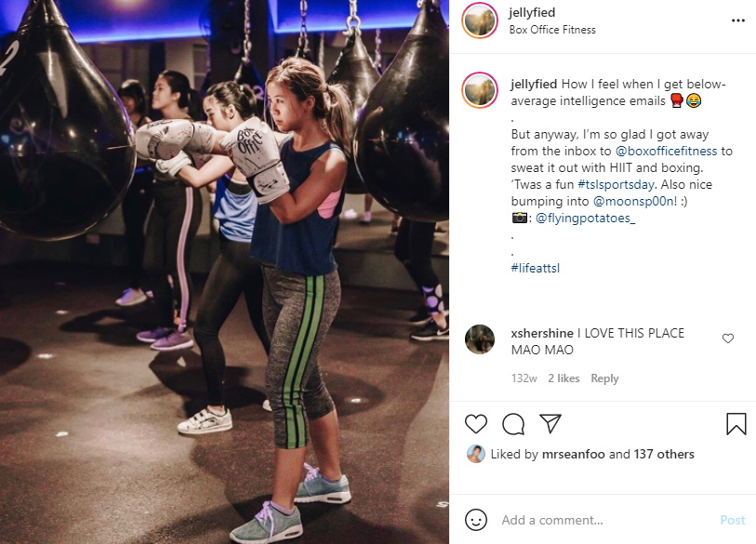Click jellyfied's avatar beside the caption
The height and width of the screenshot is (544, 756).
tap(480, 90)
